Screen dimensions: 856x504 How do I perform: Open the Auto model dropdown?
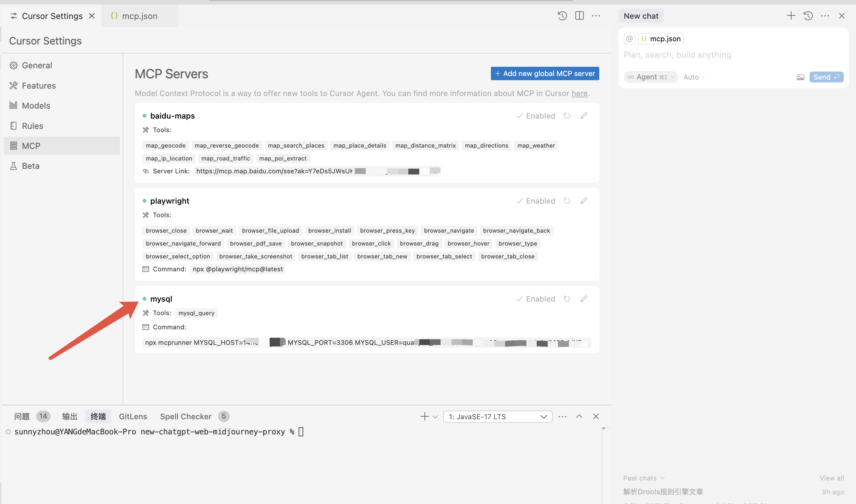[x=694, y=77]
